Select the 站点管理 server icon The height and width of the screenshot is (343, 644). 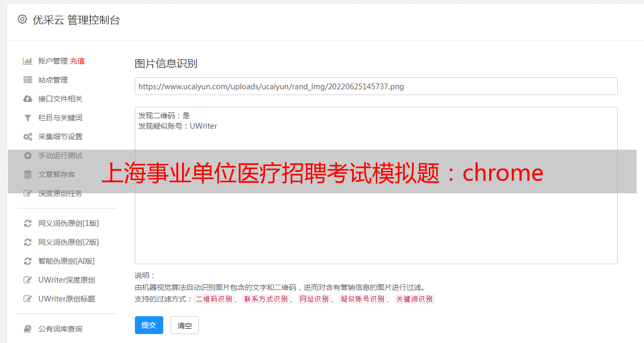[28, 80]
